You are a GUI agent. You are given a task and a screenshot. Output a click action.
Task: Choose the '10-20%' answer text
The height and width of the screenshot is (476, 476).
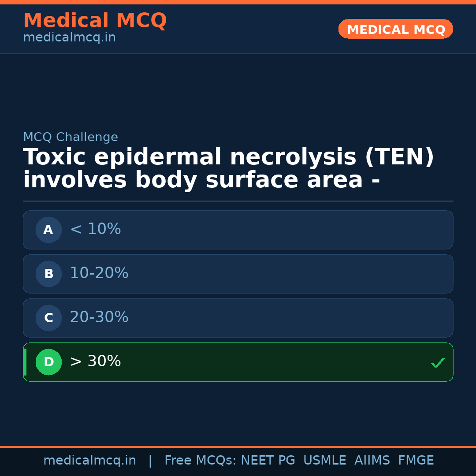pos(99,273)
